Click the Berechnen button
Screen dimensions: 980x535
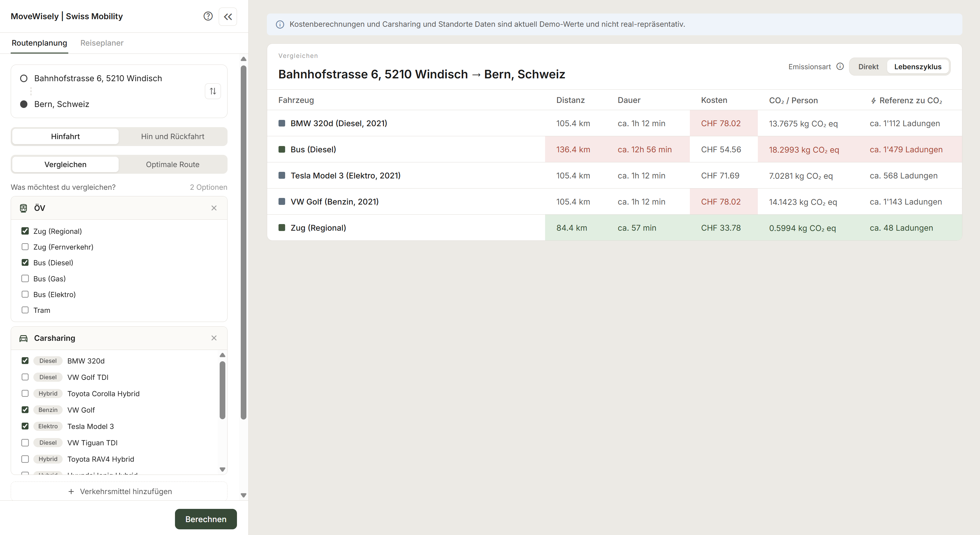coord(206,519)
